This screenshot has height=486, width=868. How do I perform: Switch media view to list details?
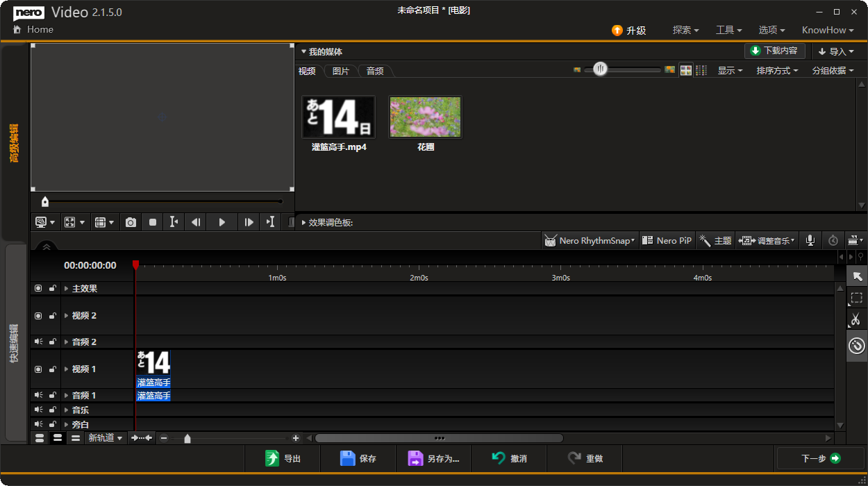(701, 70)
